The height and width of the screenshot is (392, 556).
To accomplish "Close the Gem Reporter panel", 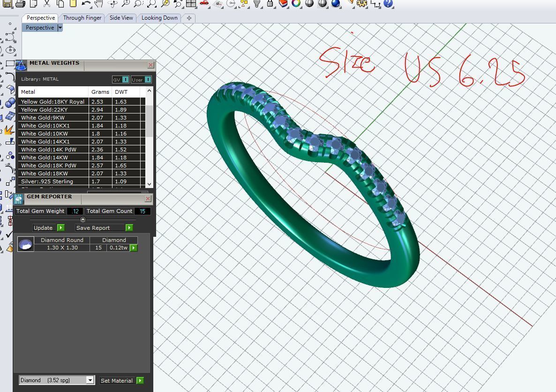I will [148, 199].
